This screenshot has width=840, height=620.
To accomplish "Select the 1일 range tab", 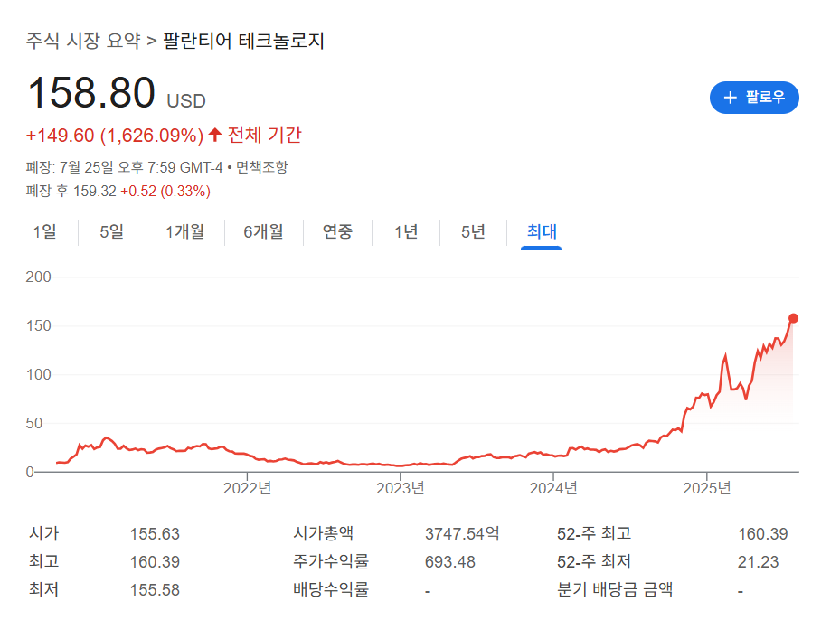I will [44, 232].
